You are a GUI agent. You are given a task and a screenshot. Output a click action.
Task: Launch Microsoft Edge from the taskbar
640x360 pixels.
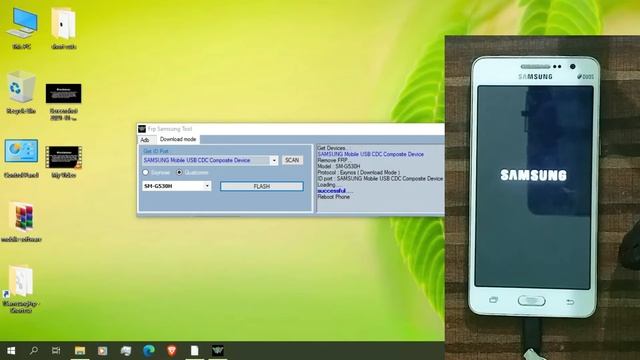149,351
